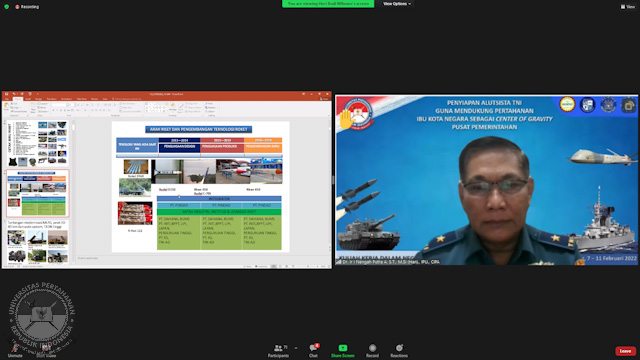Leave the meeting
640x360 pixels.
tap(625, 351)
